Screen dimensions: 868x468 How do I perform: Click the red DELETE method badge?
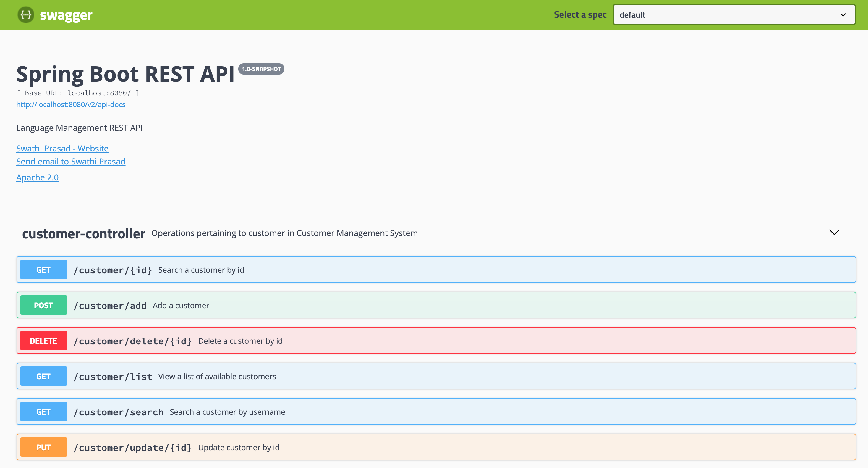43,341
